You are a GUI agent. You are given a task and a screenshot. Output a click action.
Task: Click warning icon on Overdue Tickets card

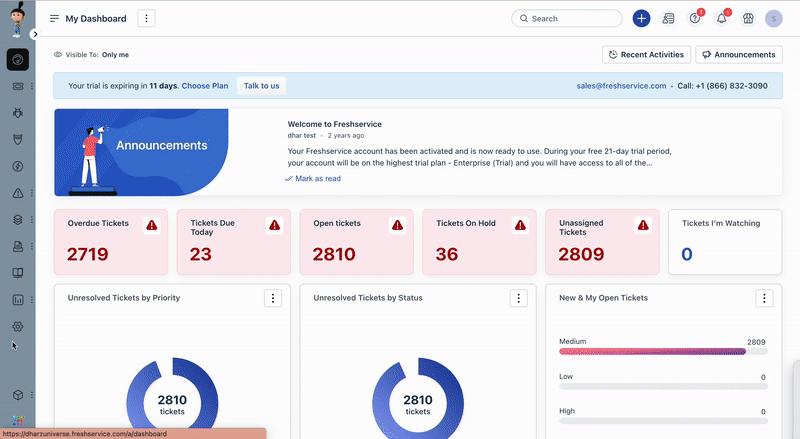[x=152, y=225]
